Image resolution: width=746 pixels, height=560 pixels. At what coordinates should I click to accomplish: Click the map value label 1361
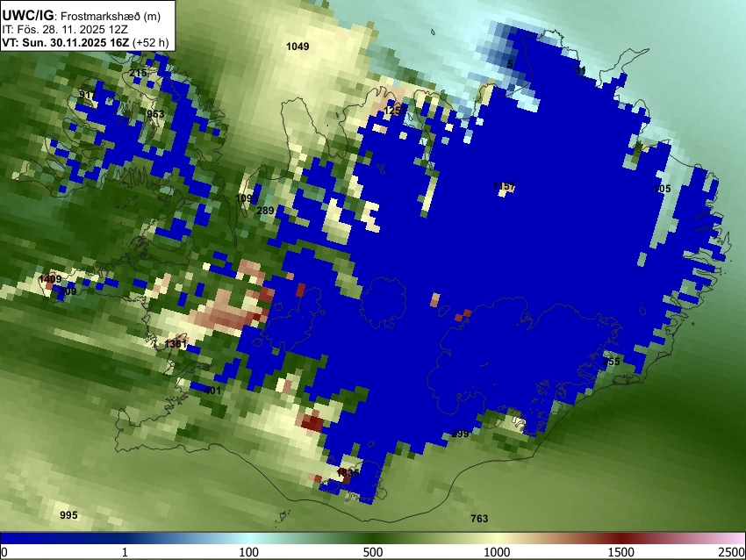(176, 343)
